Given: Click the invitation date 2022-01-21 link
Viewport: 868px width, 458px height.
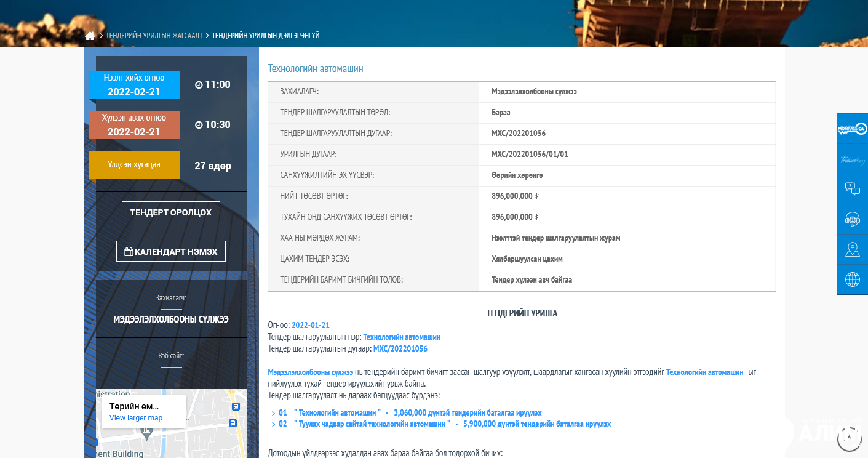Looking at the screenshot, I should click(x=311, y=325).
